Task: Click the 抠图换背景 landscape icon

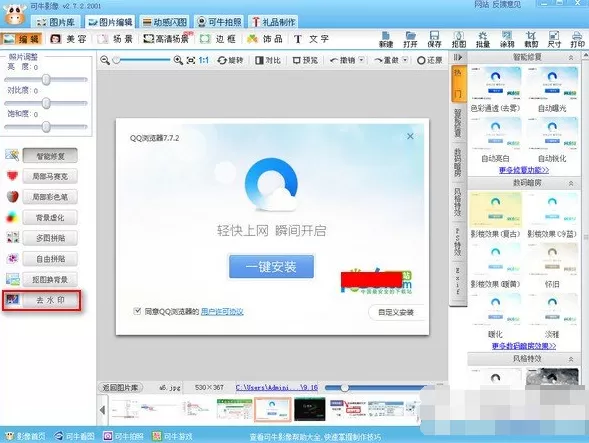Action: (x=13, y=279)
